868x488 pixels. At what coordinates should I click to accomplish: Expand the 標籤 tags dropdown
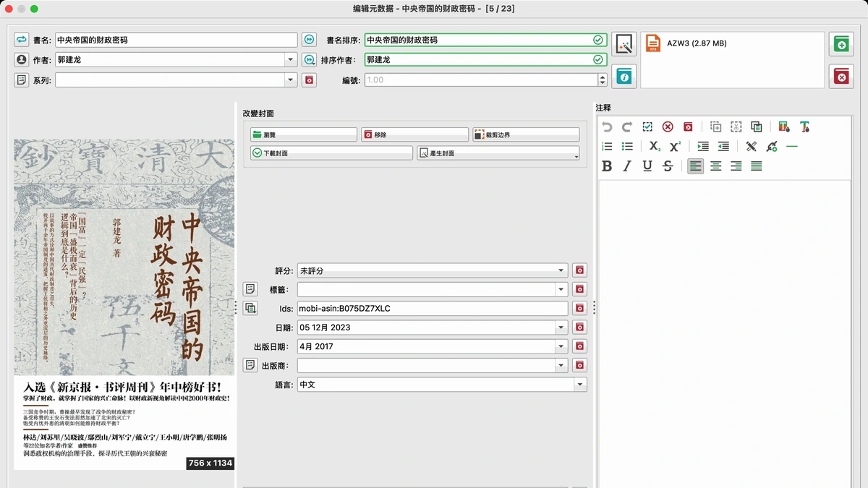(x=561, y=289)
